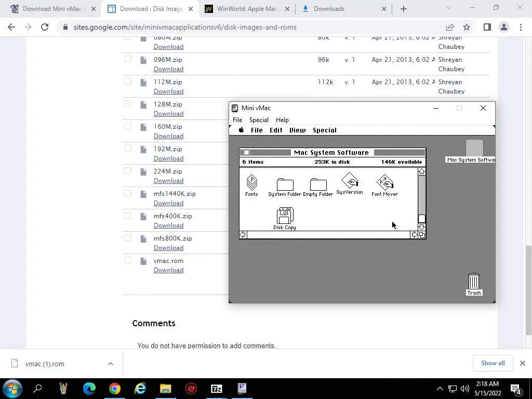
Task: Open Chrome side panel
Action: point(487,27)
